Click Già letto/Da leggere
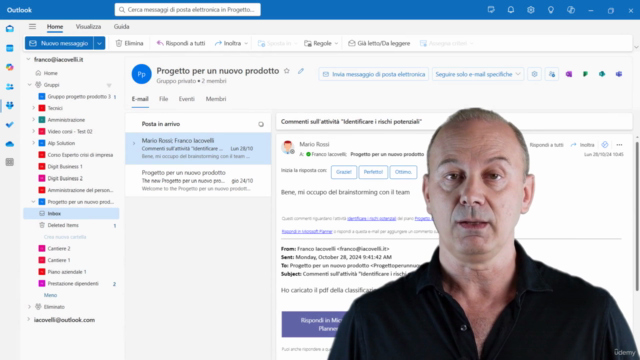Image resolution: width=640 pixels, height=360 pixels. [x=379, y=43]
